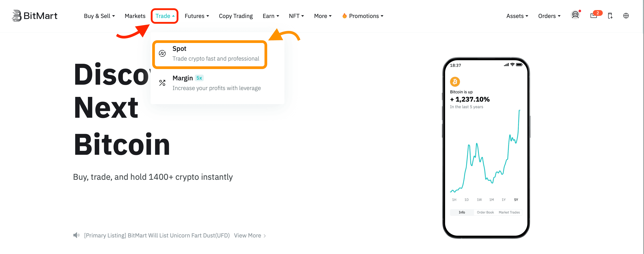The width and height of the screenshot is (644, 254).
Task: Choose Margin 5x trading option
Action: (x=216, y=83)
